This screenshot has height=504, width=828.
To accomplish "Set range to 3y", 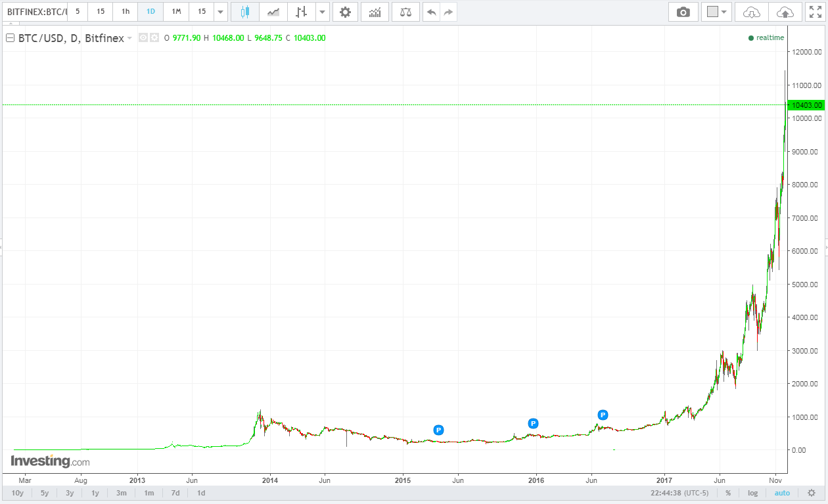I will pyautogui.click(x=70, y=493).
